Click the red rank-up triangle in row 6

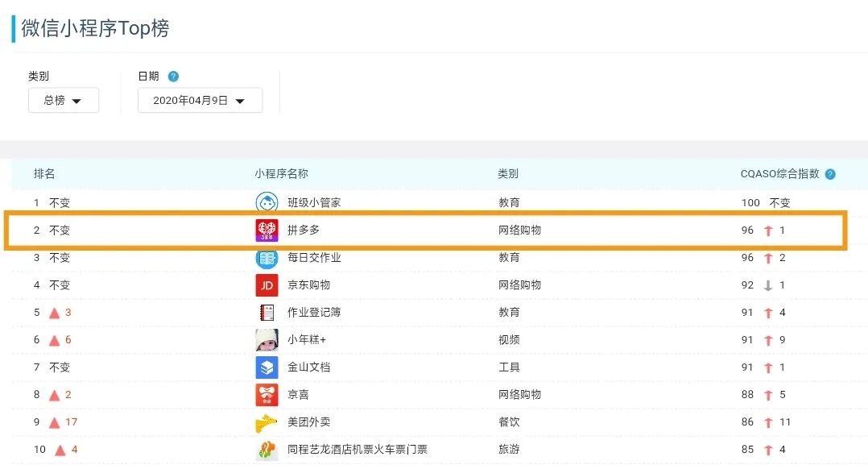click(54, 340)
